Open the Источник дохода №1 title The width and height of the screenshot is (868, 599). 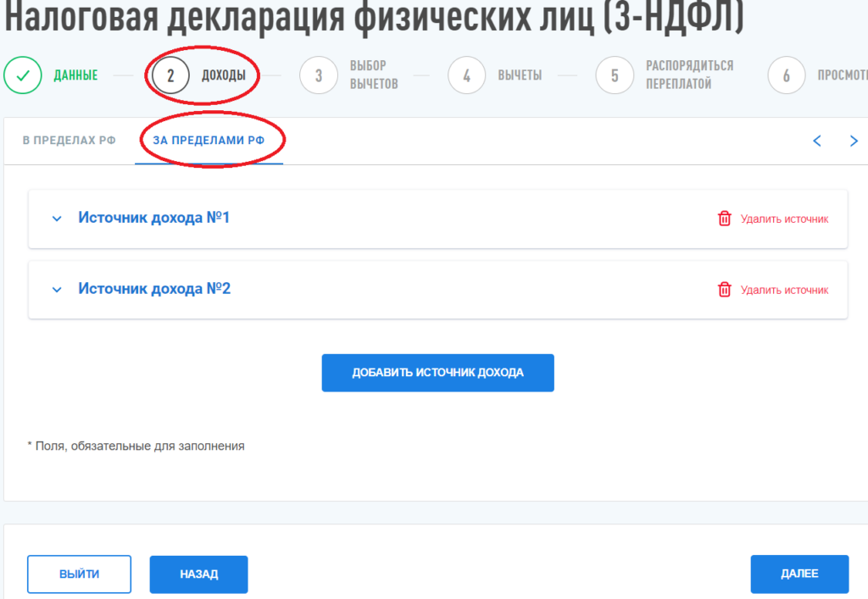[x=154, y=218]
